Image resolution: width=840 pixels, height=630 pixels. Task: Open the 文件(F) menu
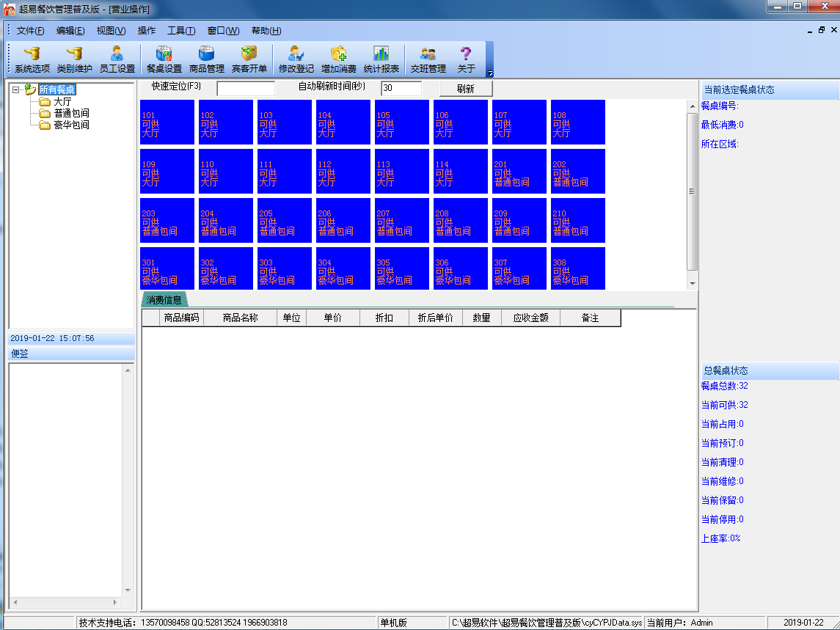point(30,31)
